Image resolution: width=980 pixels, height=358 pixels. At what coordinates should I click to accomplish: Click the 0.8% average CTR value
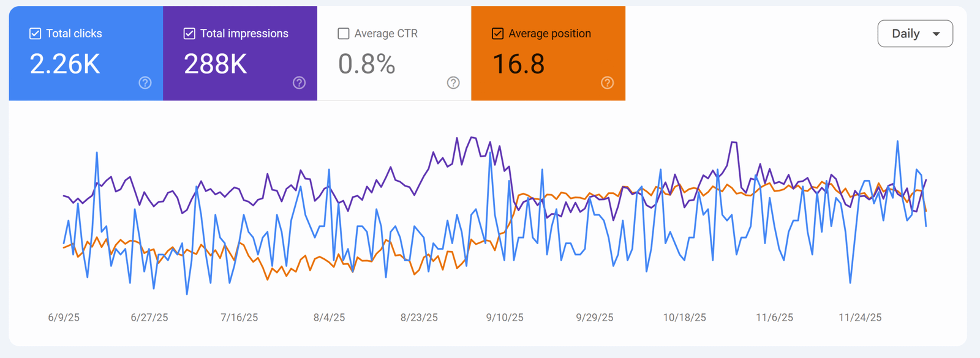[367, 64]
